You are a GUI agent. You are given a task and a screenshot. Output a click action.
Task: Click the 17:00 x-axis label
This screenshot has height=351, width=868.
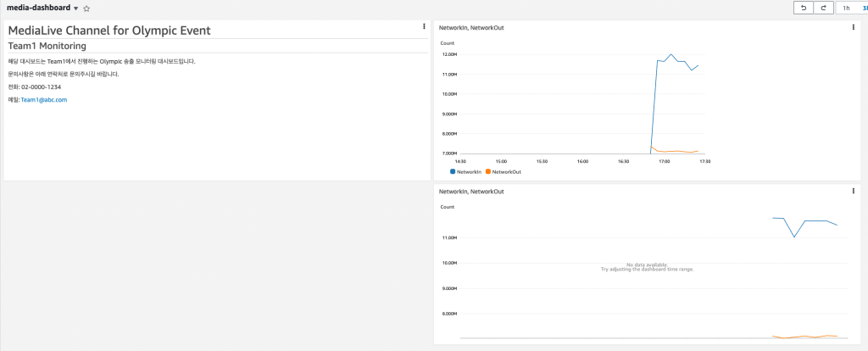point(665,162)
